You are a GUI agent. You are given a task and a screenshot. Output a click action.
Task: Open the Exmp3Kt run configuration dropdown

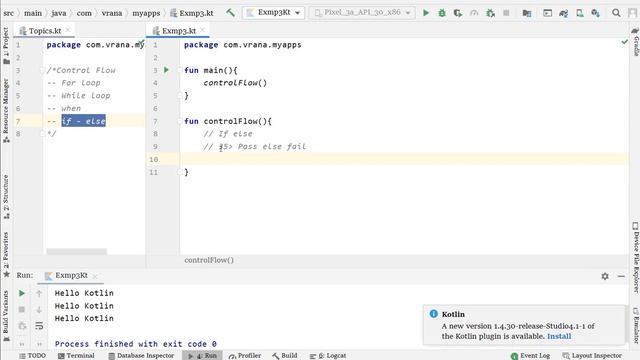pyautogui.click(x=273, y=13)
